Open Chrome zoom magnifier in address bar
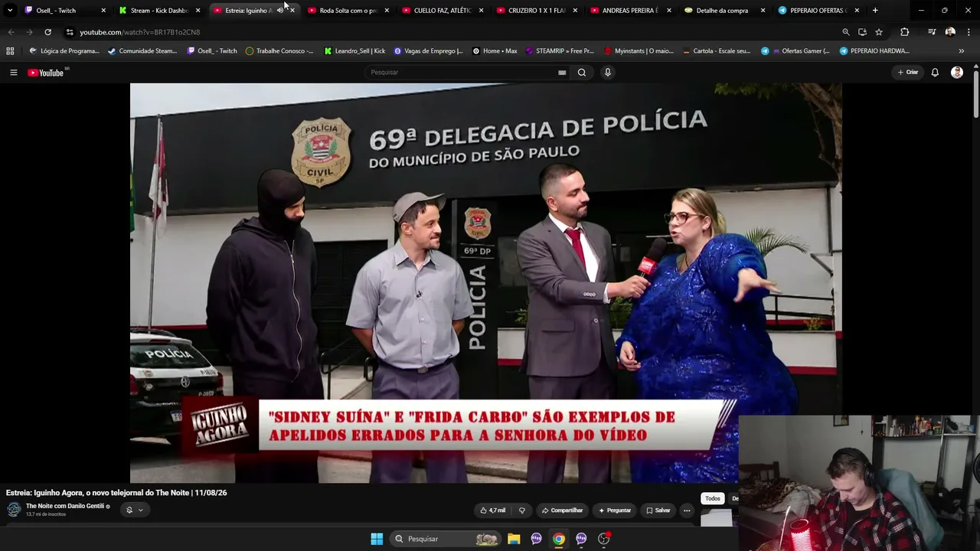Screen dimensions: 980x551 tap(845, 32)
